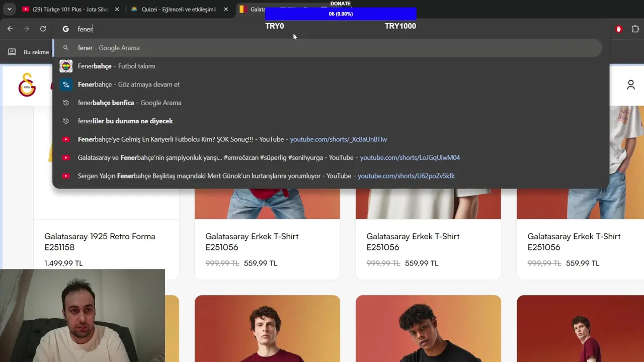Click the history clock icon beside 'fenerbahçe benfica'
644x362 pixels.
click(x=66, y=103)
